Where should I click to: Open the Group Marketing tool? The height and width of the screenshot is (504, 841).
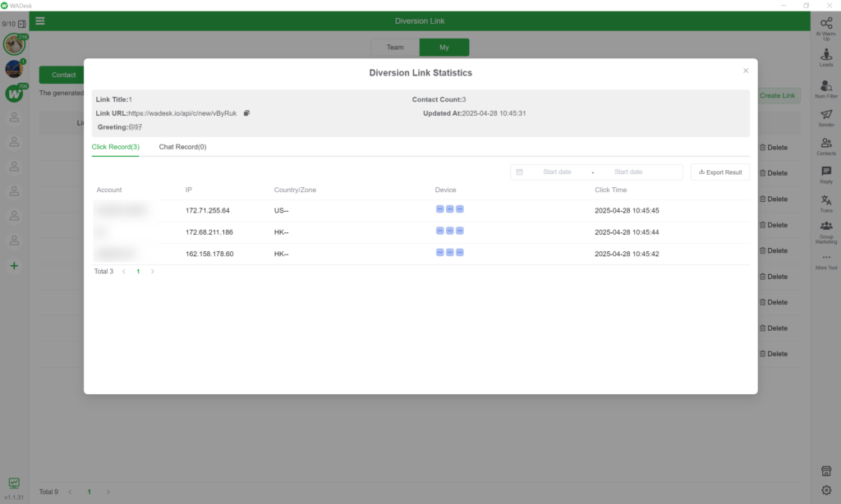point(826,232)
